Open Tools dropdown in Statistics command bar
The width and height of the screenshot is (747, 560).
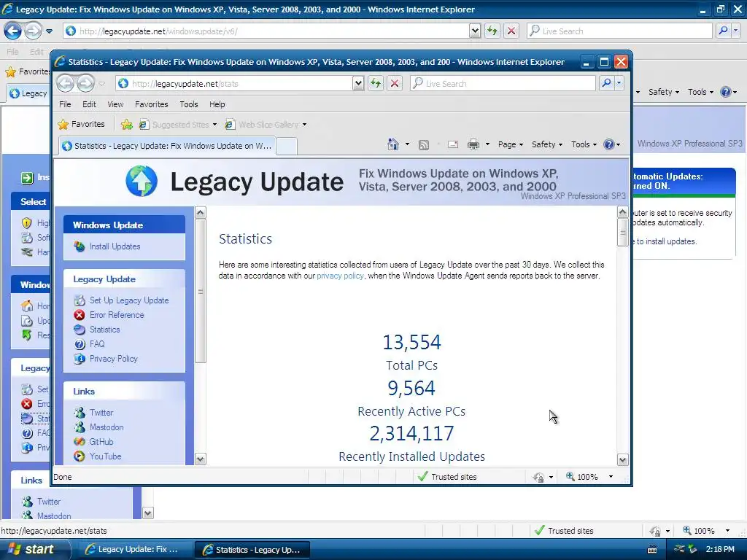click(x=584, y=144)
